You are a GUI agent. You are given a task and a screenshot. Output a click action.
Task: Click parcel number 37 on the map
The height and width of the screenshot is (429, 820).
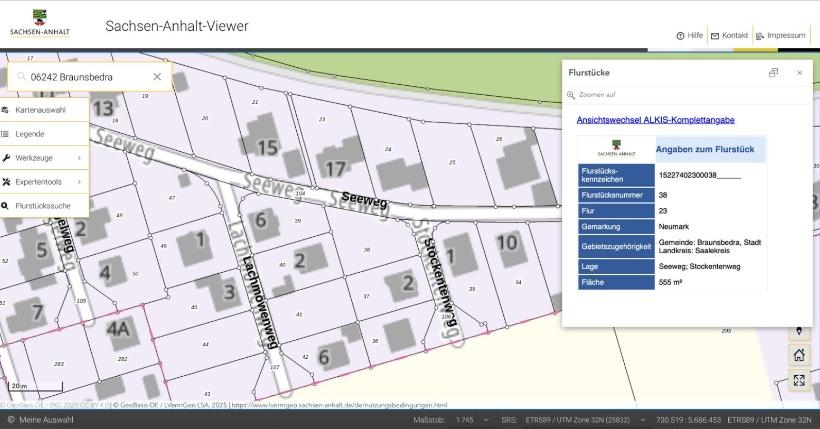pos(367,296)
